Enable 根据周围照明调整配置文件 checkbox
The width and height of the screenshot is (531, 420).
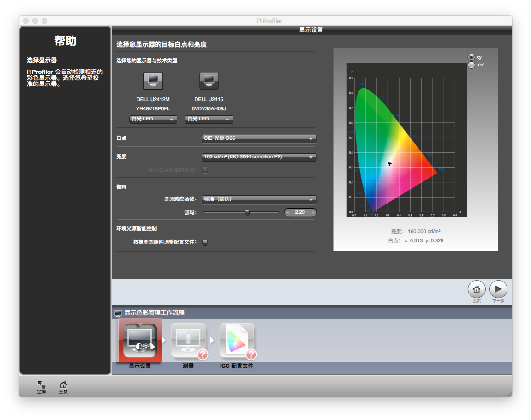(205, 242)
